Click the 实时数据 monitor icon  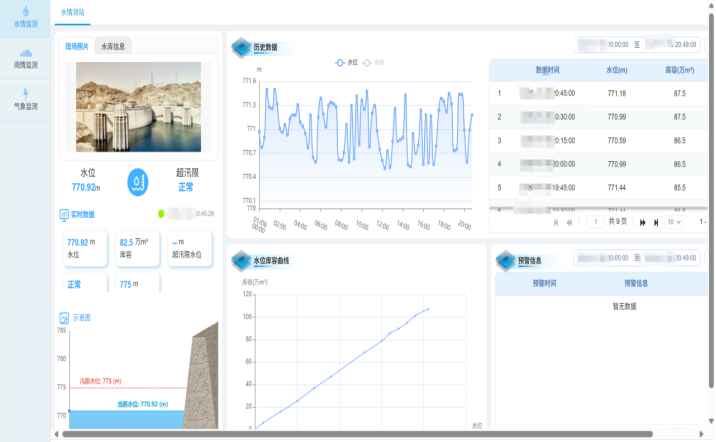(64, 213)
